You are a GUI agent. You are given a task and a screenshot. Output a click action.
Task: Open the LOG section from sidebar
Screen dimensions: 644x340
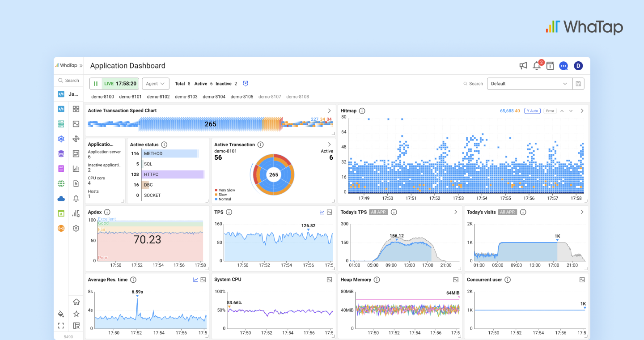[61, 169]
